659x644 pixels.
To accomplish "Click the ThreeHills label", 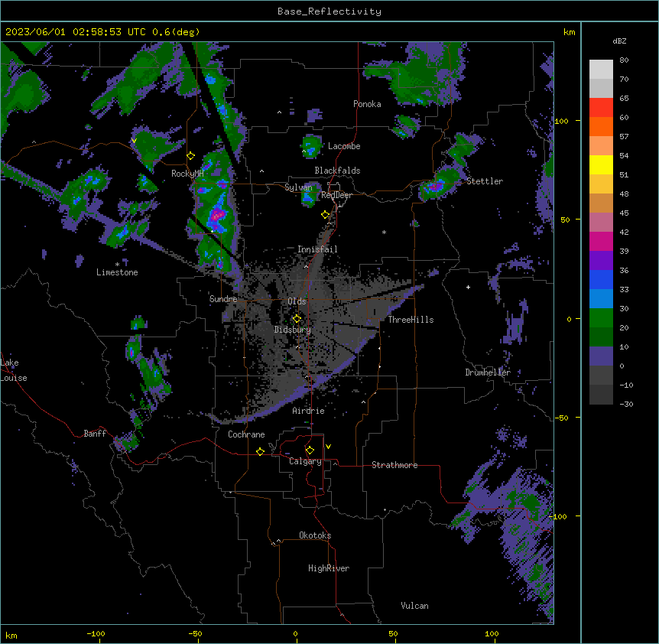I will click(x=411, y=320).
